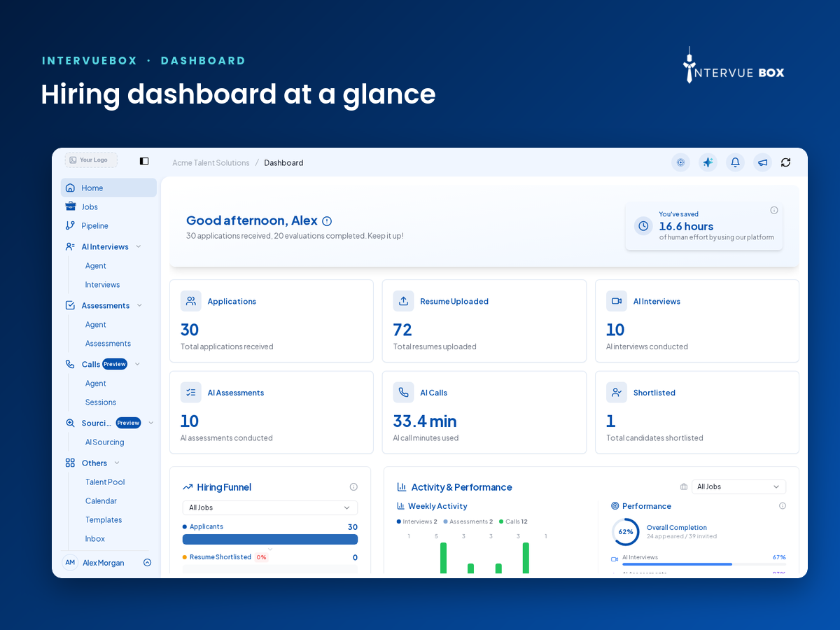Screen dimensions: 840x630
Task: Refresh the dashboard with the refresh icon
Action: [785, 162]
